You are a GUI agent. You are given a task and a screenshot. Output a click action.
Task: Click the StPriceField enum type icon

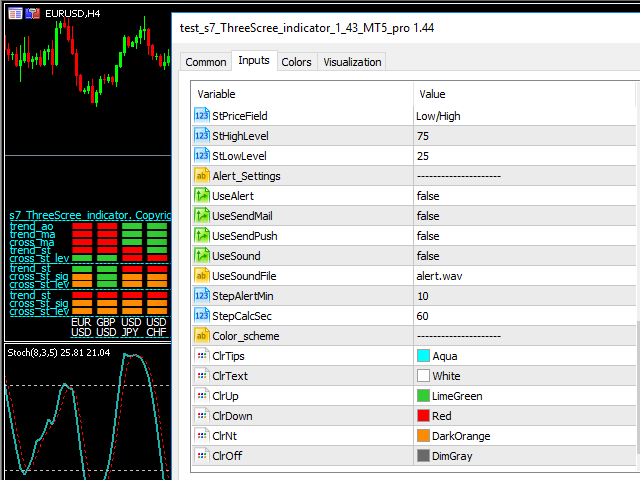point(201,116)
